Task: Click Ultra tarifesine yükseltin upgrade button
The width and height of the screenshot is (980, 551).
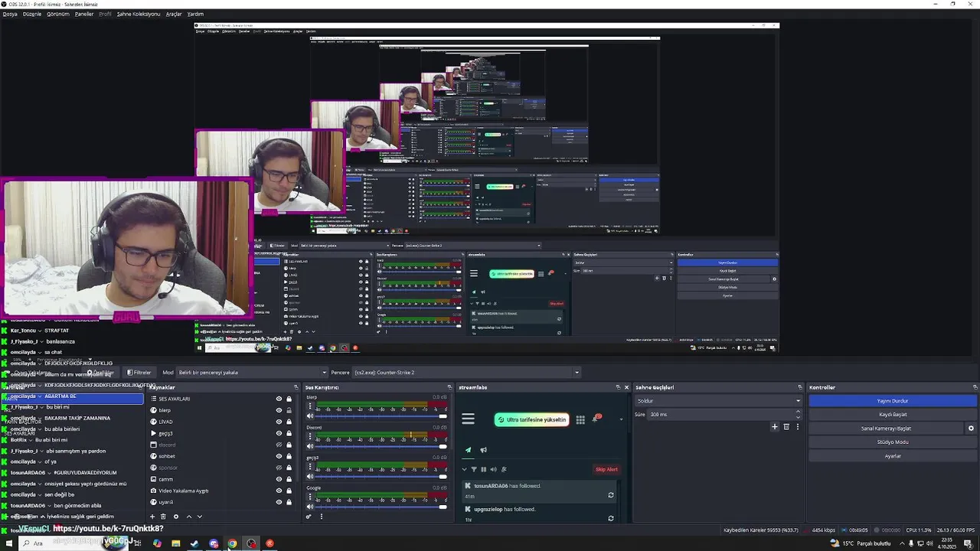Action: 531,419
